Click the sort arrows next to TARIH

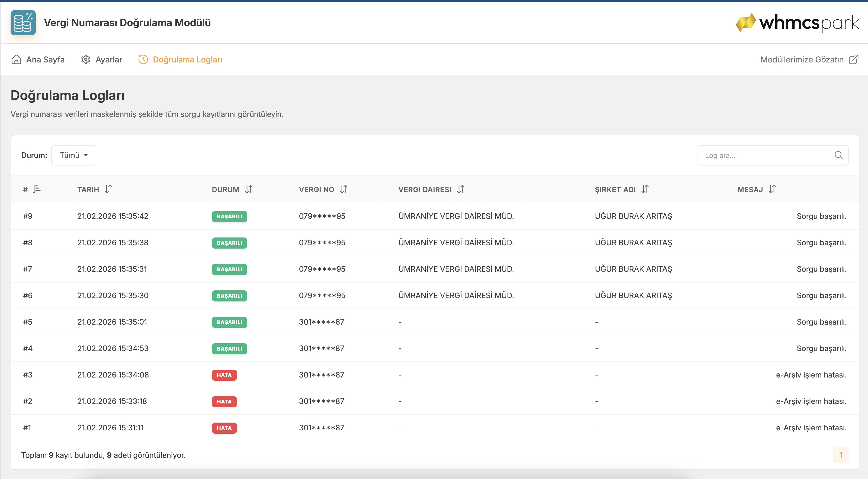108,189
